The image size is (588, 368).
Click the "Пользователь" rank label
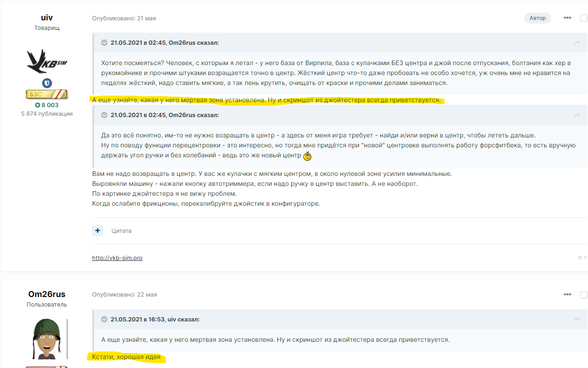point(47,305)
